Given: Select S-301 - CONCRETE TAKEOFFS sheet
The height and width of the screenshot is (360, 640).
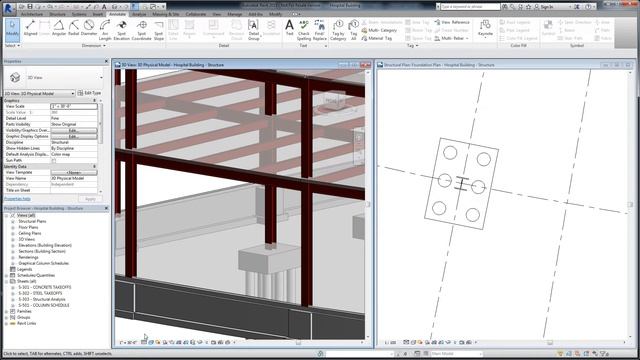Looking at the screenshot, I should click(44, 287).
